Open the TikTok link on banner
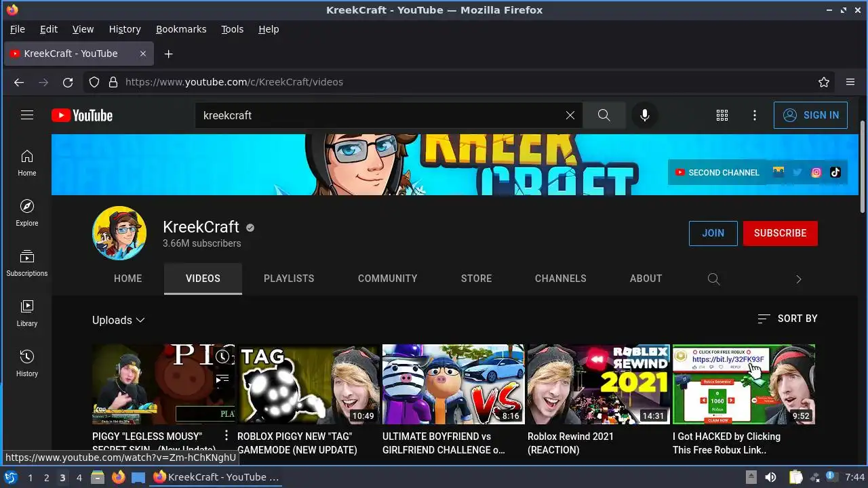Screen dimensions: 868x488 [x=835, y=172]
